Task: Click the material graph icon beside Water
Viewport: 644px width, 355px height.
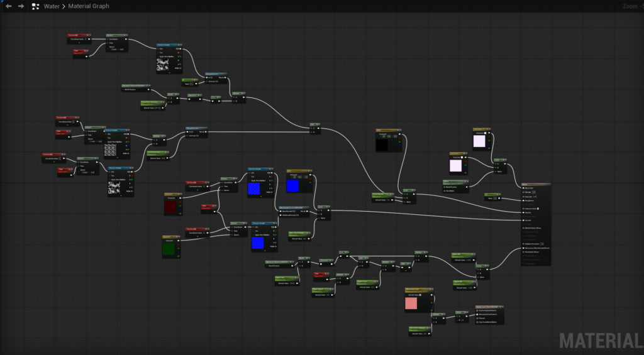Action: (36, 6)
